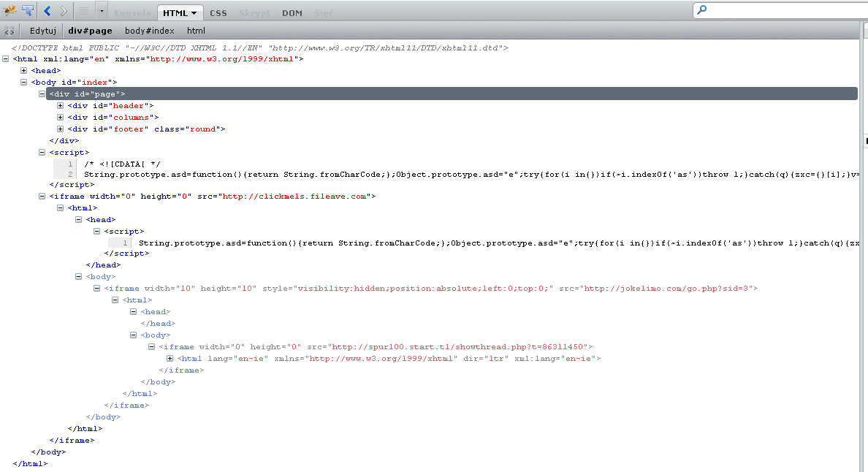Open the Firebug bug icon menu
This screenshot has height=472, width=868.
pos(9,10)
